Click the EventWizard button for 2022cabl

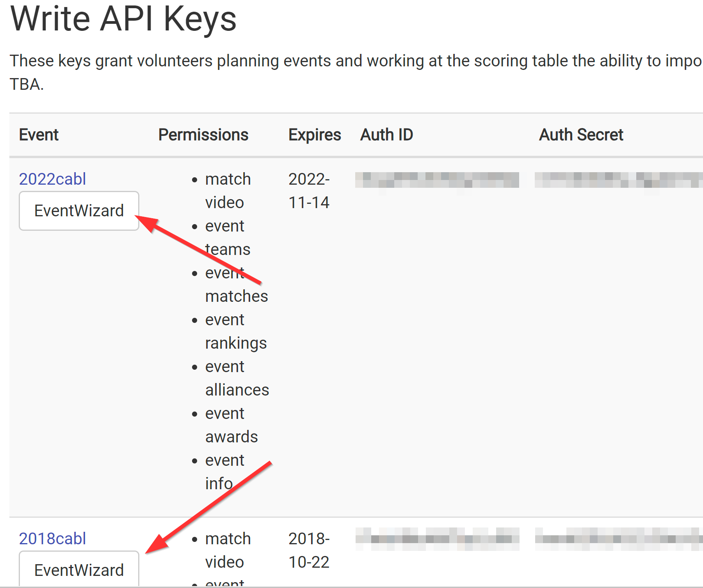point(78,210)
